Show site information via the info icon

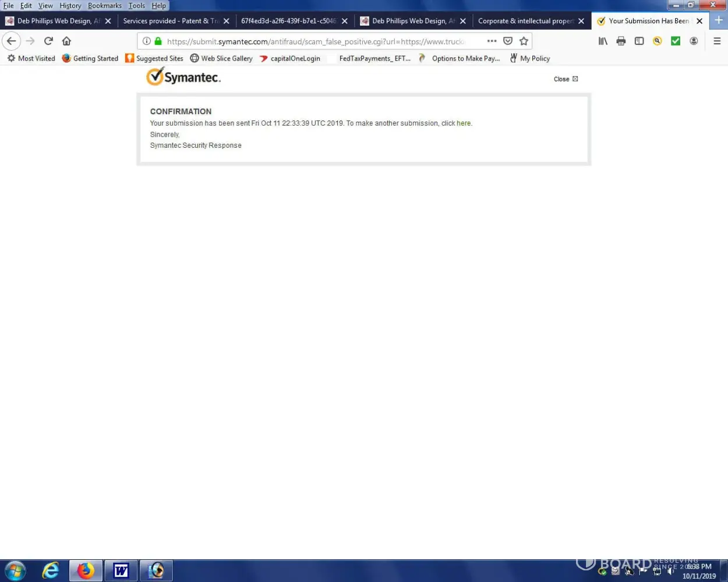(147, 41)
